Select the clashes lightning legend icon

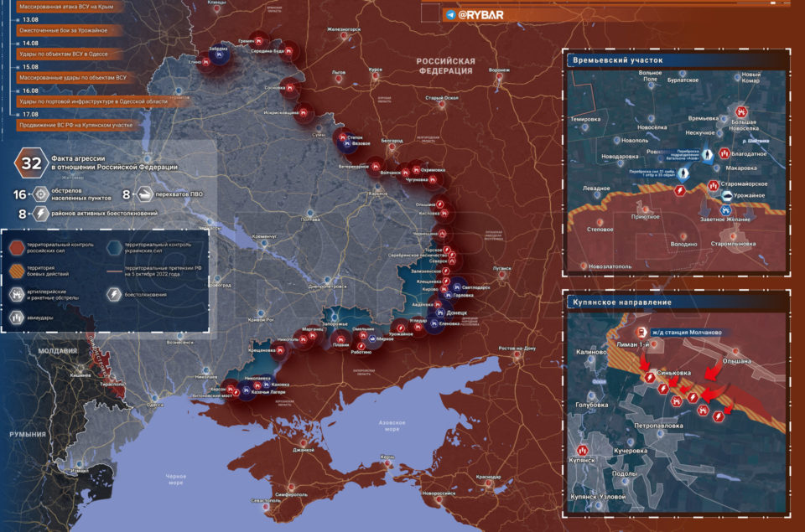114,294
